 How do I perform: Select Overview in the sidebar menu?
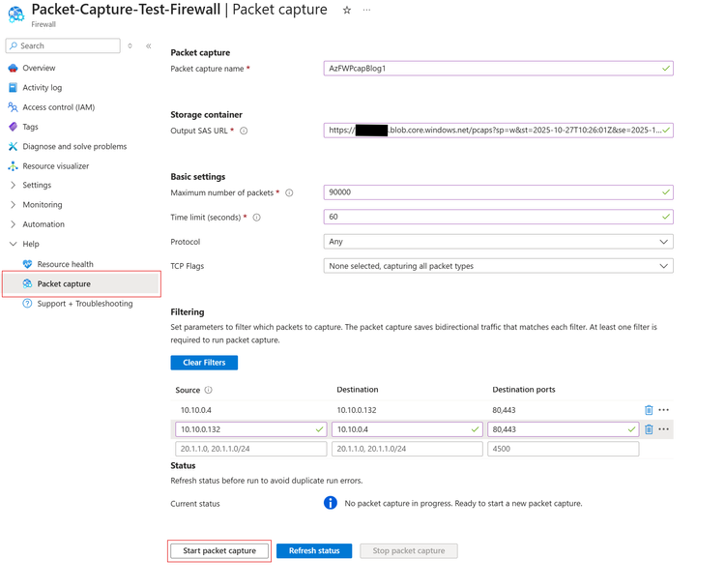[39, 69]
